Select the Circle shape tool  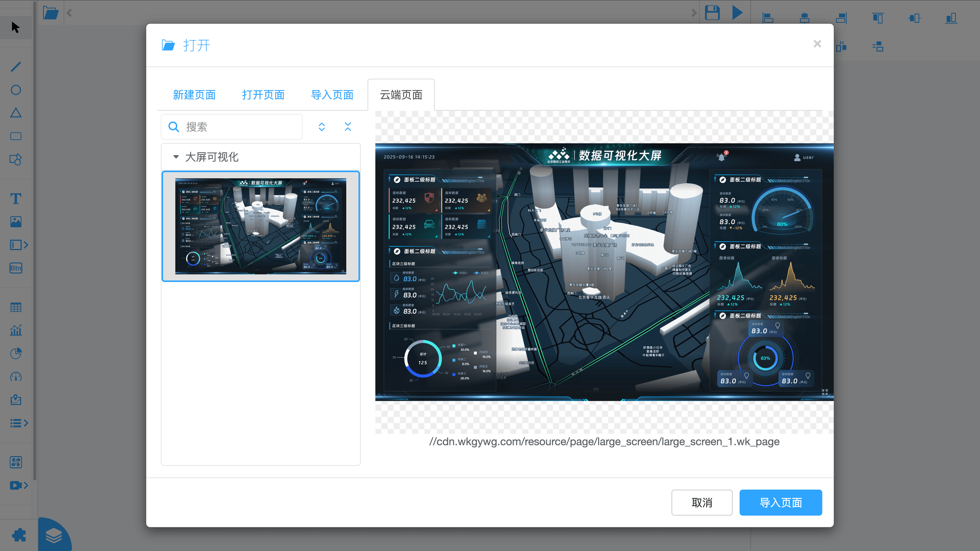pos(16,90)
